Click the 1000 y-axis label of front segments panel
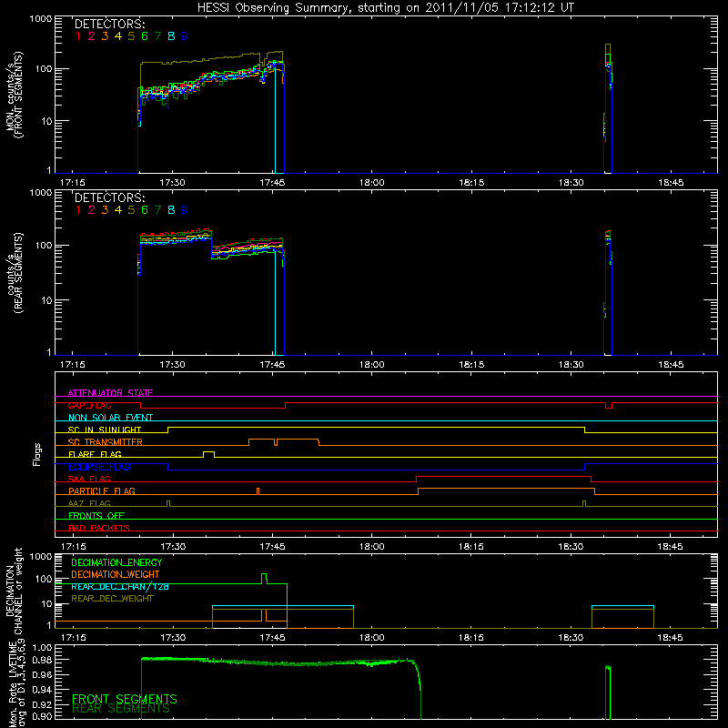The height and width of the screenshot is (728, 728). (40, 19)
